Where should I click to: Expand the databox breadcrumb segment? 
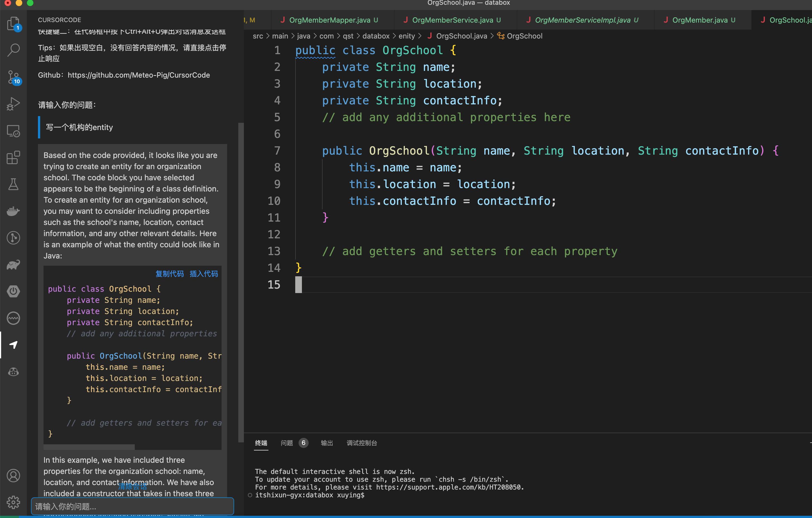tap(376, 36)
